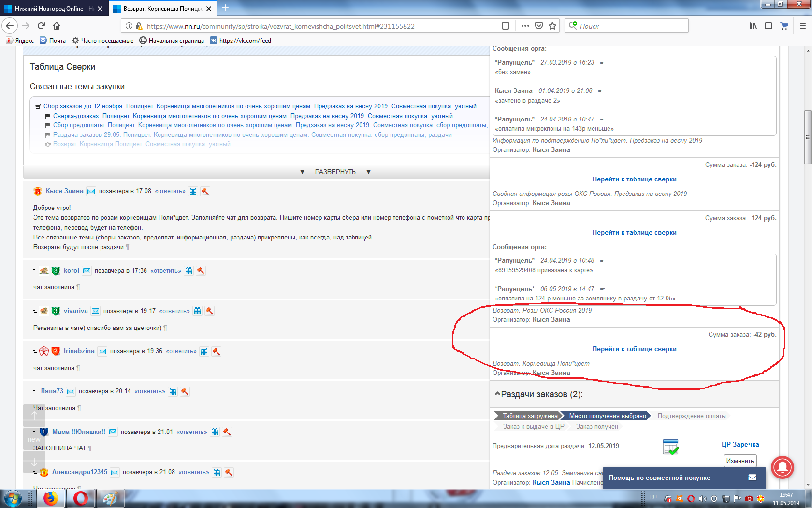The height and width of the screenshot is (508, 812).
Task: Click the browser Back arrow button
Action: (x=10, y=26)
